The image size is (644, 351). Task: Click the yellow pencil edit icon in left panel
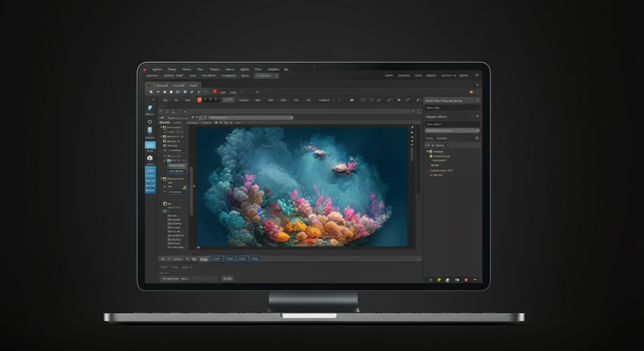(184, 187)
